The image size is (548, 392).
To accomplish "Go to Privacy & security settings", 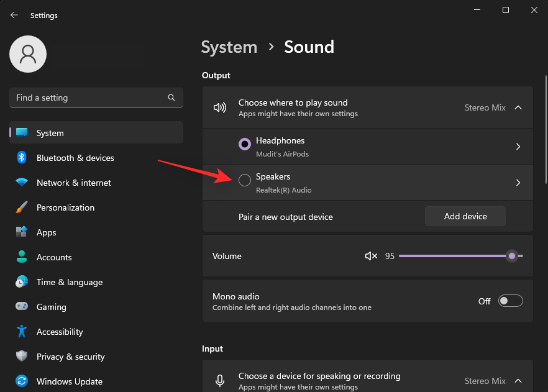I will pyautogui.click(x=70, y=357).
